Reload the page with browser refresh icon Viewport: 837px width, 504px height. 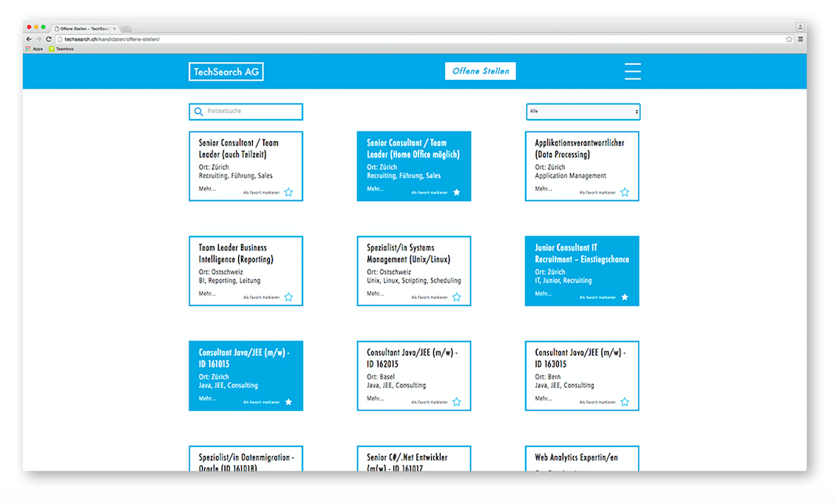click(49, 39)
